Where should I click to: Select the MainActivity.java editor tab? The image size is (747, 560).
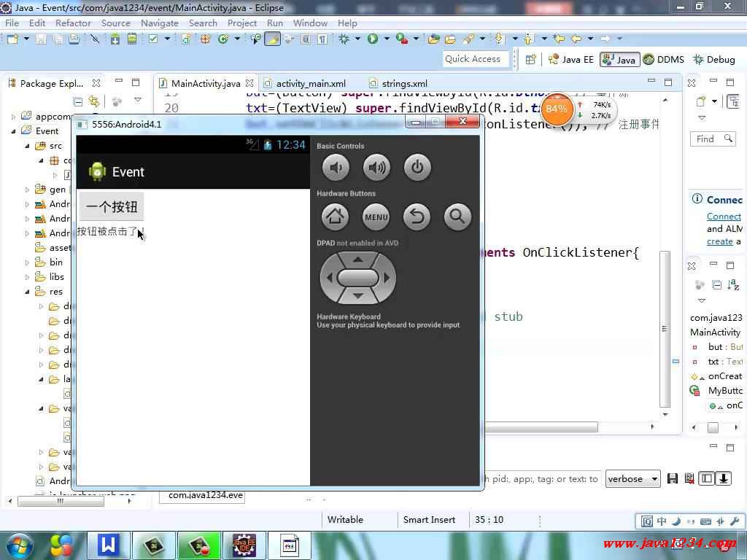click(x=205, y=83)
